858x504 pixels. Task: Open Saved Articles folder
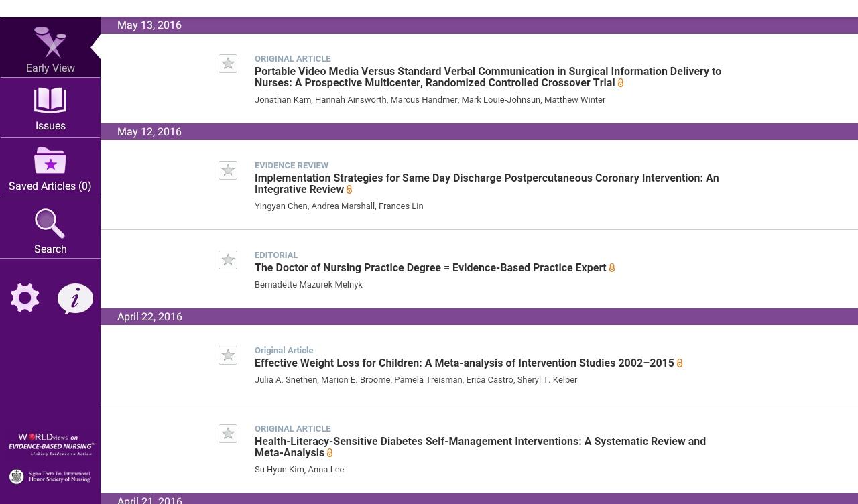coord(50,162)
